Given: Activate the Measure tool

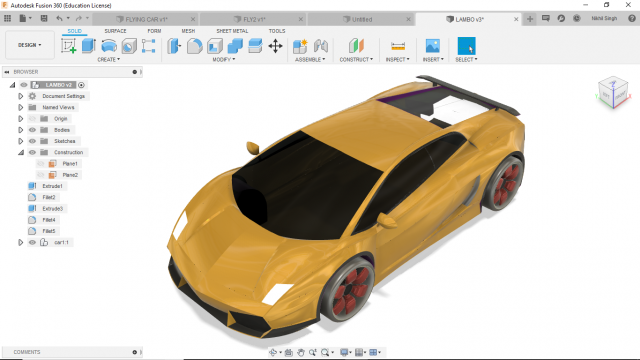Looking at the screenshot, I should [x=398, y=46].
